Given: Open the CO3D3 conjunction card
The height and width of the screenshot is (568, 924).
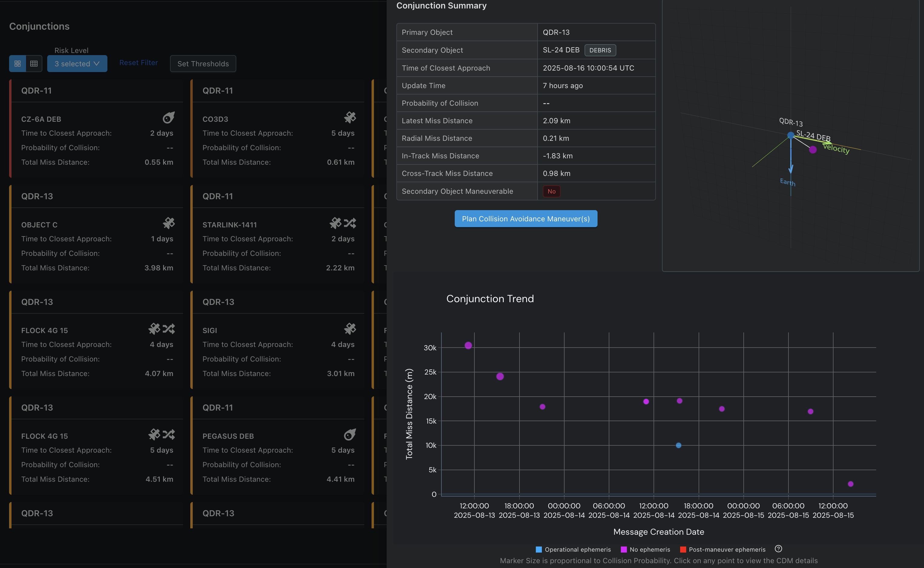Looking at the screenshot, I should click(x=278, y=128).
